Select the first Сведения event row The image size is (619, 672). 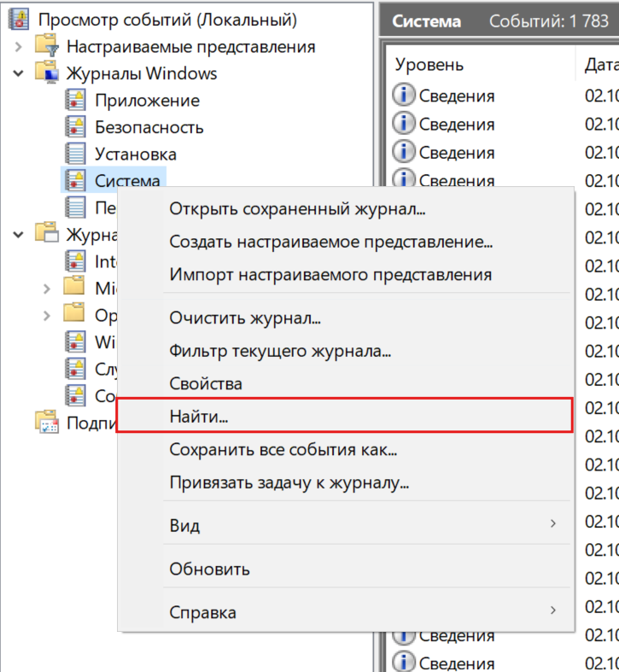[x=457, y=96]
